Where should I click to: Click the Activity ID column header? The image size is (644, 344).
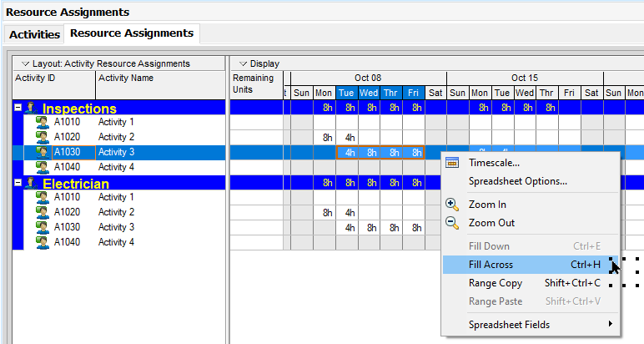tap(53, 78)
